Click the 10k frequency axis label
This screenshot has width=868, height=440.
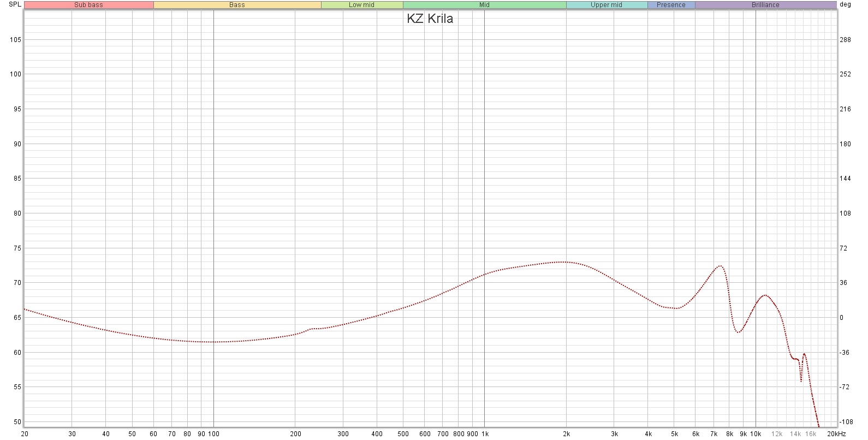coord(756,434)
